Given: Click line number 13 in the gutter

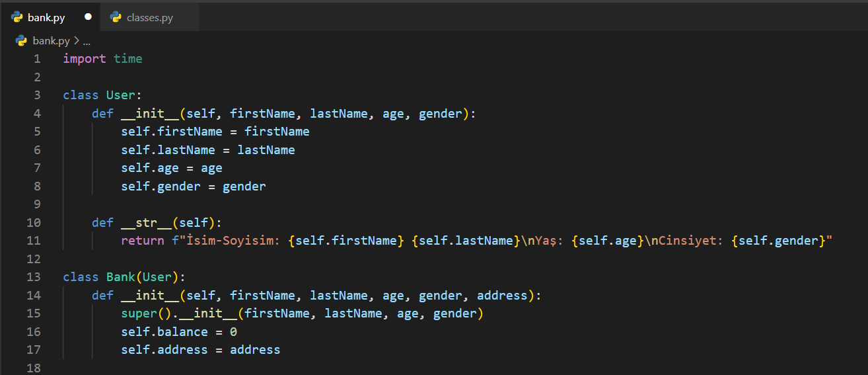Looking at the screenshot, I should pos(34,277).
